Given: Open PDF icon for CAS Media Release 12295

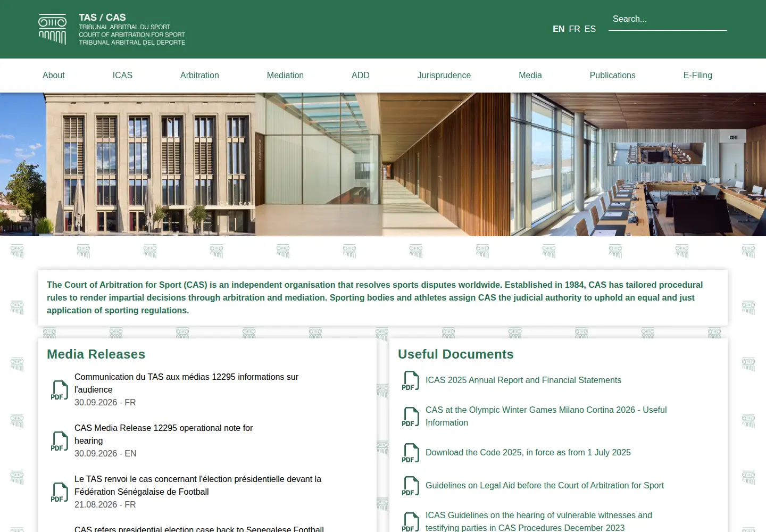Looking at the screenshot, I should (60, 441).
